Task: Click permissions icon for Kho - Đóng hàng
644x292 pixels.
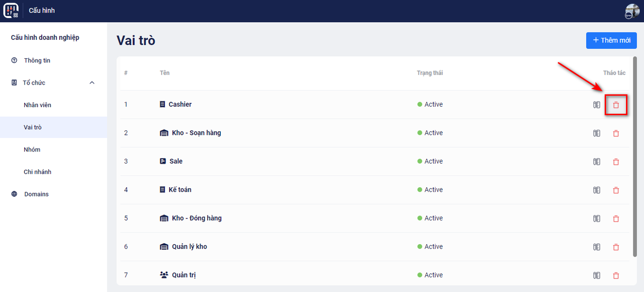Action: [x=597, y=218]
